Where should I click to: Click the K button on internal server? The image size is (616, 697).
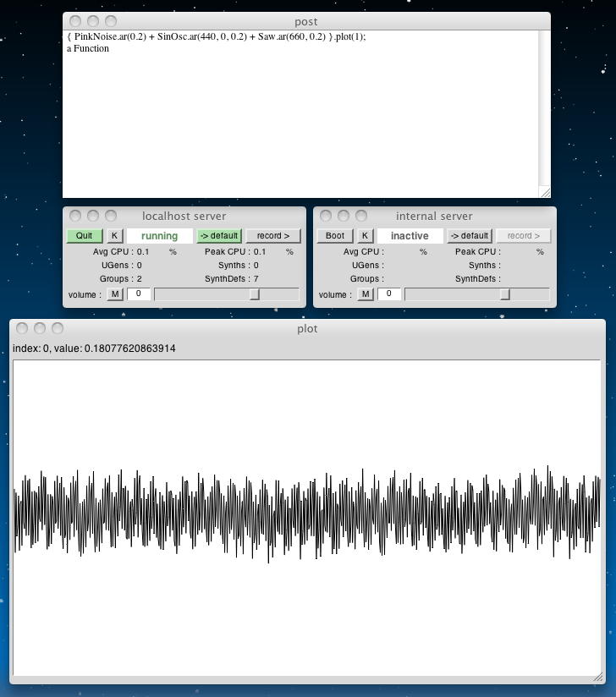366,236
